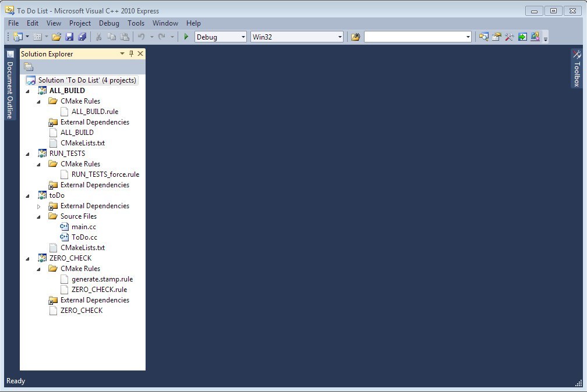Open Solution Explorer from the right toolbar icon
The height and width of the screenshot is (392, 587).
click(x=483, y=37)
